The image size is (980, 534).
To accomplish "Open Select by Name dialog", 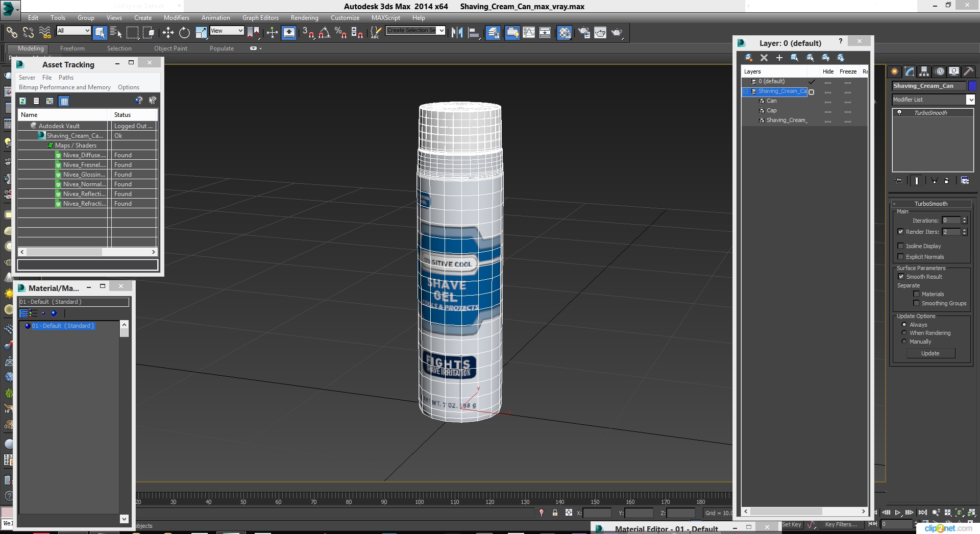I will tap(116, 33).
